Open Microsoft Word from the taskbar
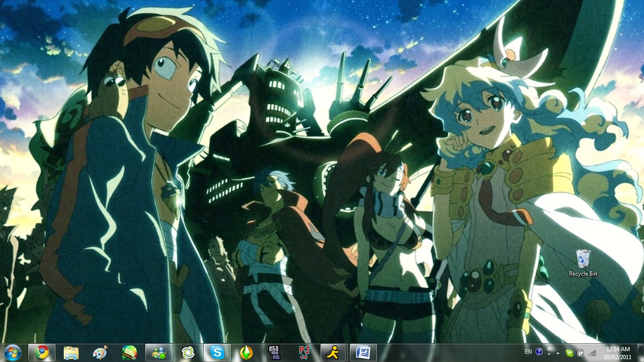 pyautogui.click(x=363, y=353)
